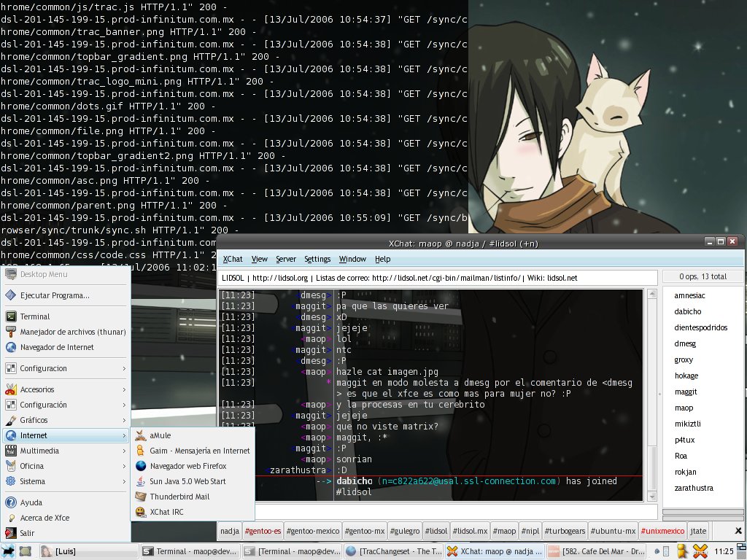This screenshot has height=560, width=747.
Task: Launch Terminal from the desktop menu
Action: point(66,316)
